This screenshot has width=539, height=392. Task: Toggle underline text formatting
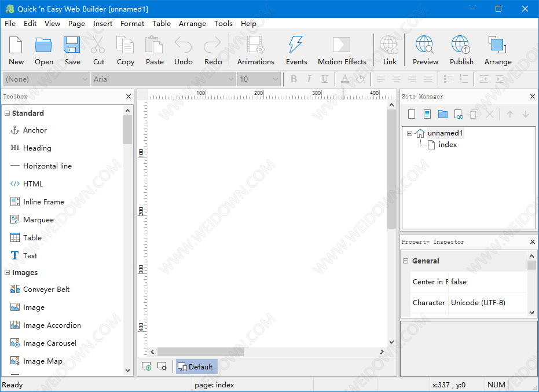pos(325,79)
